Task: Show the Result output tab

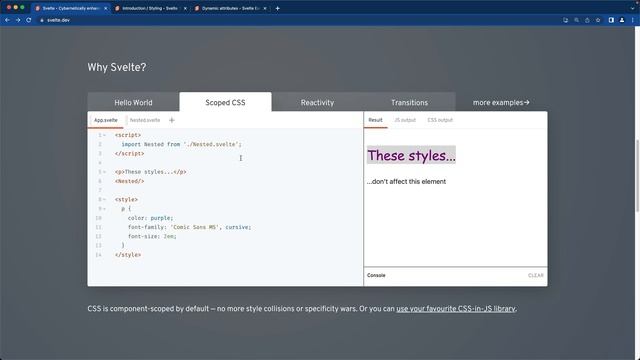Action: [x=376, y=120]
